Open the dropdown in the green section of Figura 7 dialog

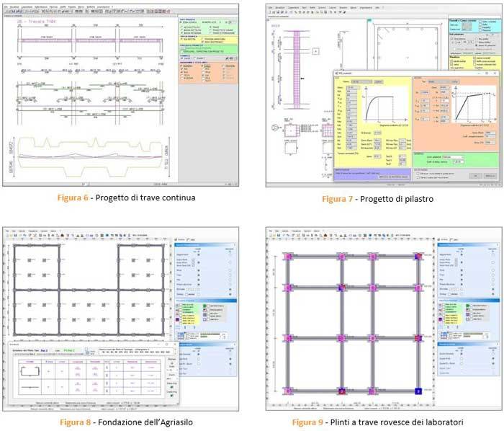pyautogui.click(x=453, y=157)
